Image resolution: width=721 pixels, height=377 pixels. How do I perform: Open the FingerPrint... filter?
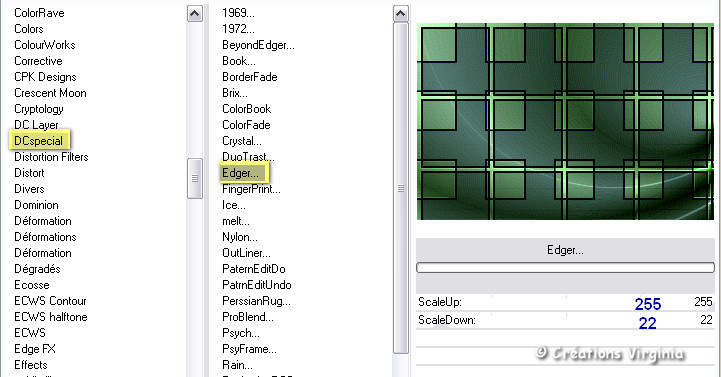point(251,189)
